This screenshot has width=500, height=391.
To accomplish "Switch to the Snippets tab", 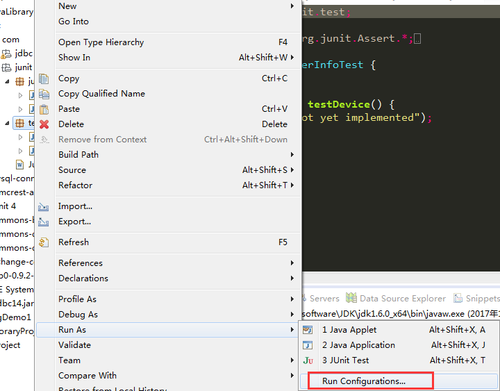I will click(477, 298).
